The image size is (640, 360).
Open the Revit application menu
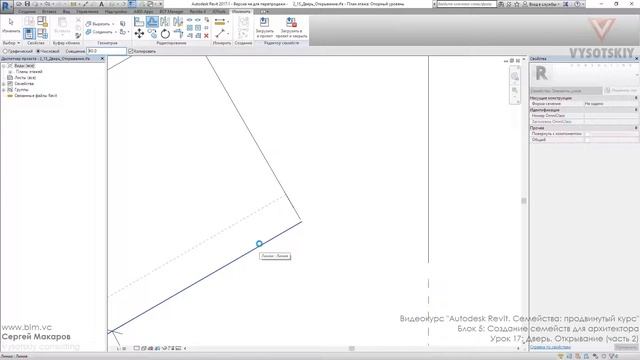point(7,6)
